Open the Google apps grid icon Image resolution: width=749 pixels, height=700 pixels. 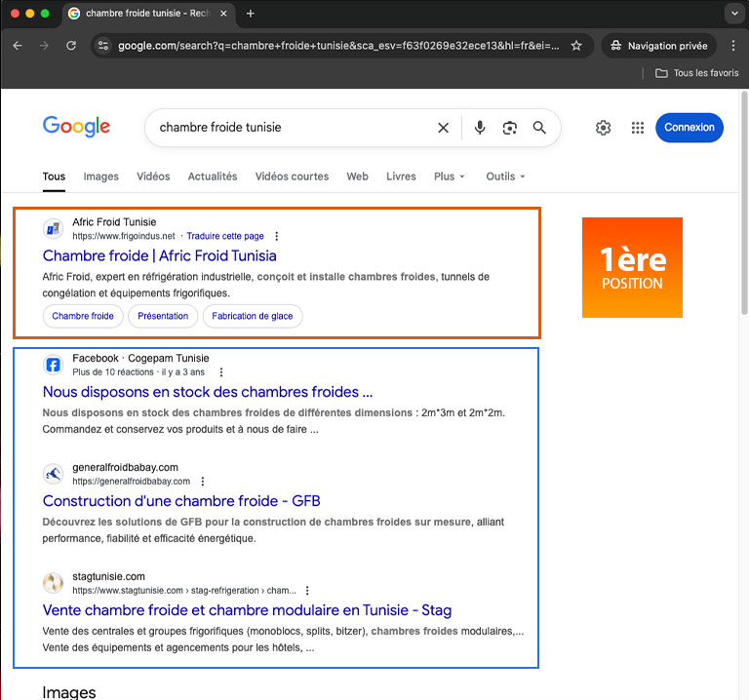pos(638,128)
